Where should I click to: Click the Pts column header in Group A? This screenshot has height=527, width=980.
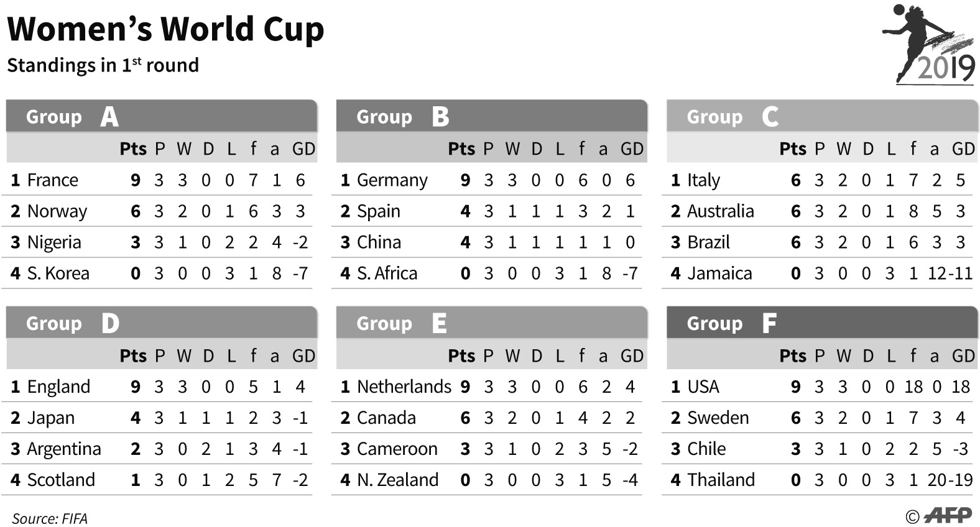pyautogui.click(x=133, y=149)
